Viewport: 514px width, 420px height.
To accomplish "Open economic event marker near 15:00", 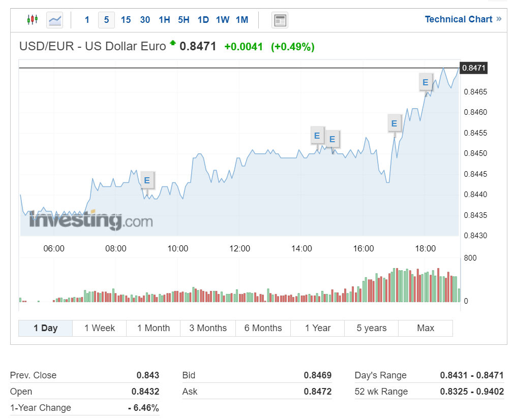I will click(x=332, y=139).
